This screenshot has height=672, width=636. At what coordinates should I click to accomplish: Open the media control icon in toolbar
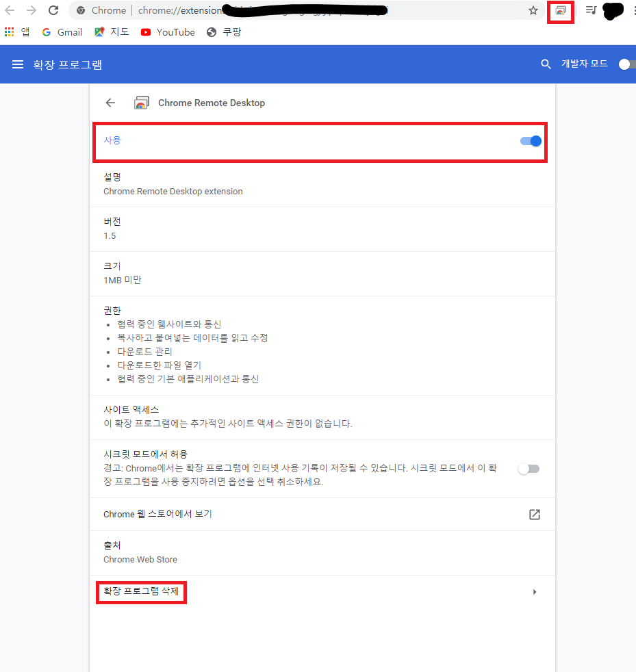(x=592, y=10)
